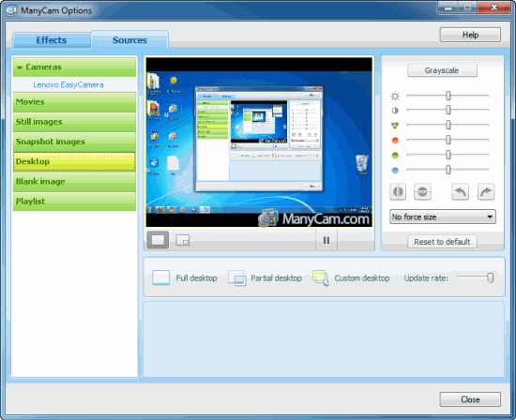
Task: Select full-frame view mode icon
Action: click(x=158, y=240)
